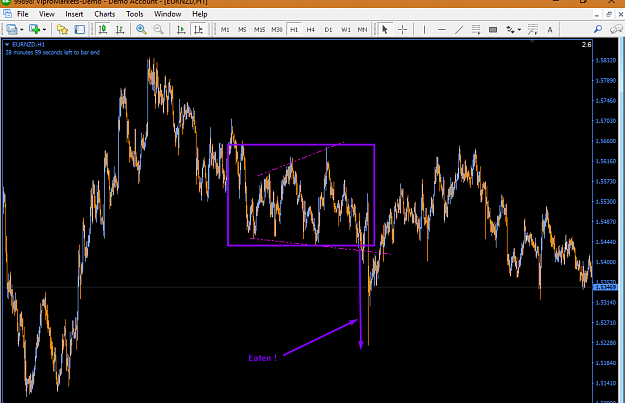Select the W1 timeframe
Viewport: 625px width, 403px height.
click(x=346, y=29)
